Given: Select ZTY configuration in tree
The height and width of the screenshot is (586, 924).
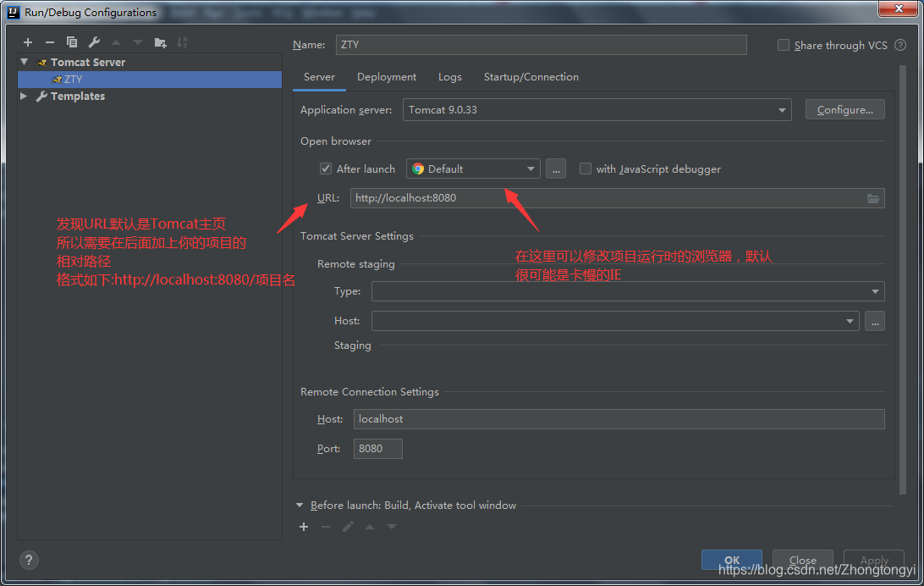Looking at the screenshot, I should coord(150,79).
